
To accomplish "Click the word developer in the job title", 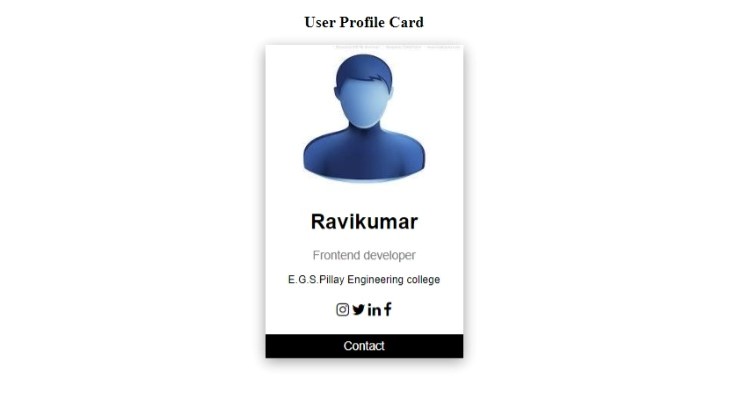I will [388, 255].
